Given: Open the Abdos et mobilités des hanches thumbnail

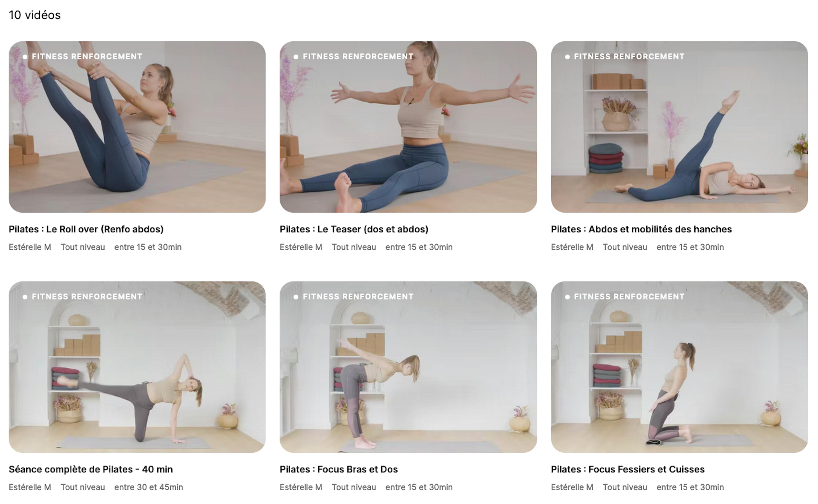Looking at the screenshot, I should 679,127.
